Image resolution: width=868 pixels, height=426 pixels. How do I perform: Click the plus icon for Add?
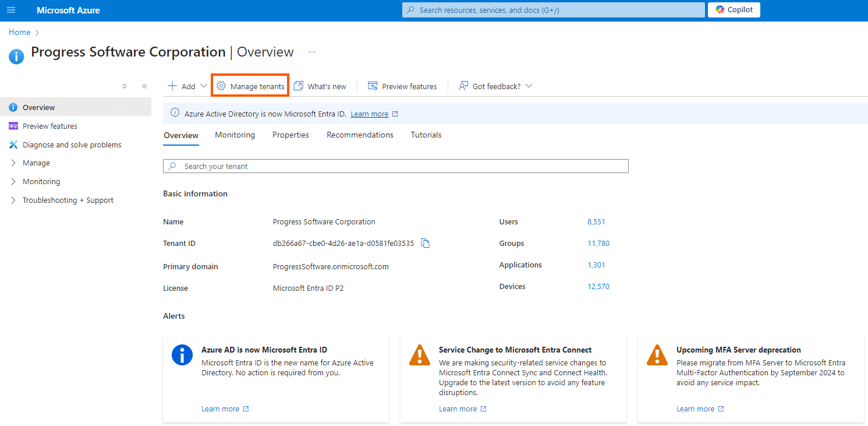(x=172, y=86)
